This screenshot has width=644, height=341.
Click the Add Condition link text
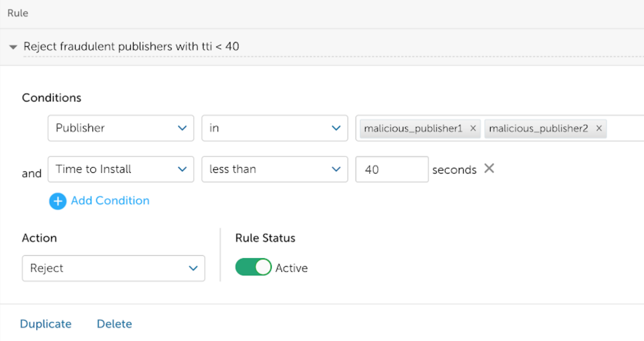(x=110, y=201)
